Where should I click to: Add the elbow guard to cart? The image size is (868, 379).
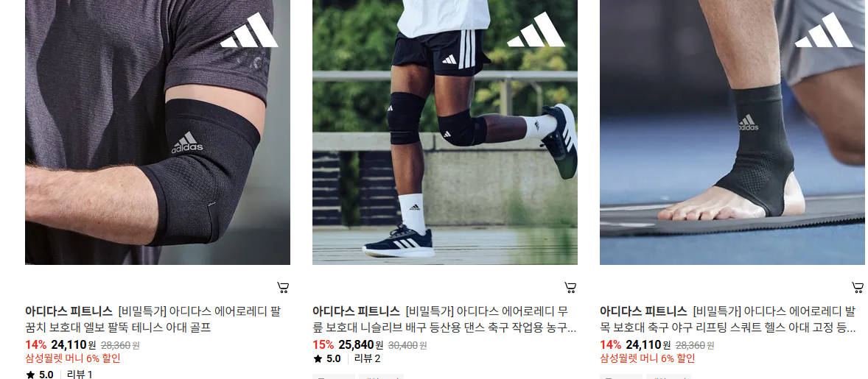pyautogui.click(x=283, y=287)
